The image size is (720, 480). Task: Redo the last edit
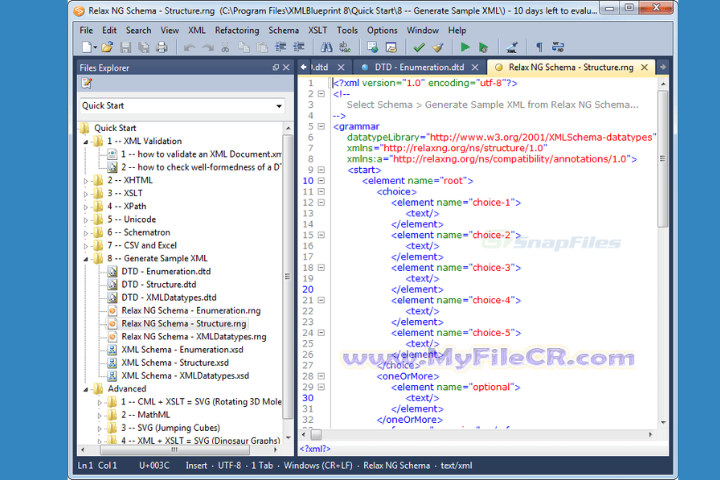pos(208,47)
